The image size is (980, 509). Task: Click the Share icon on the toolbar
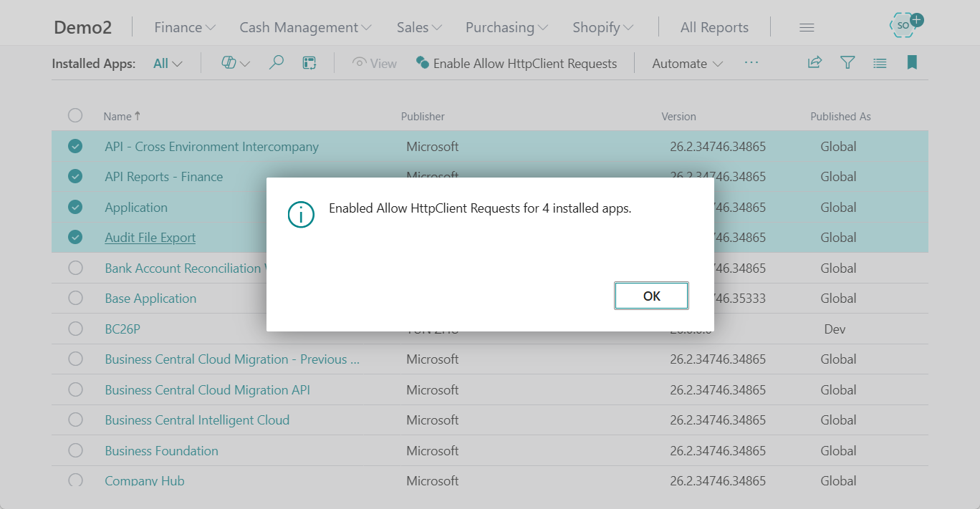point(815,62)
